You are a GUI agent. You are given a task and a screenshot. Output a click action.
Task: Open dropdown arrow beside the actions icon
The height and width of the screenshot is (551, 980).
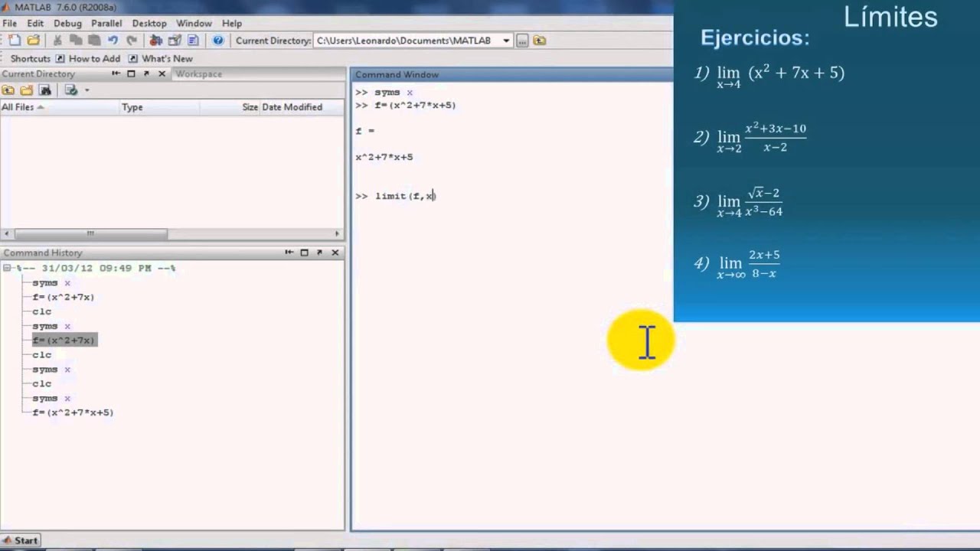point(87,90)
